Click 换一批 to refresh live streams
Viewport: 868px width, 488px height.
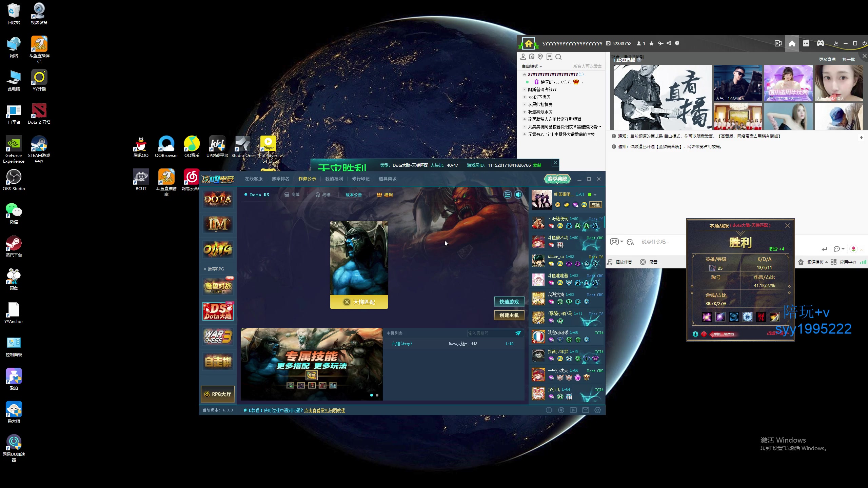coord(849,60)
